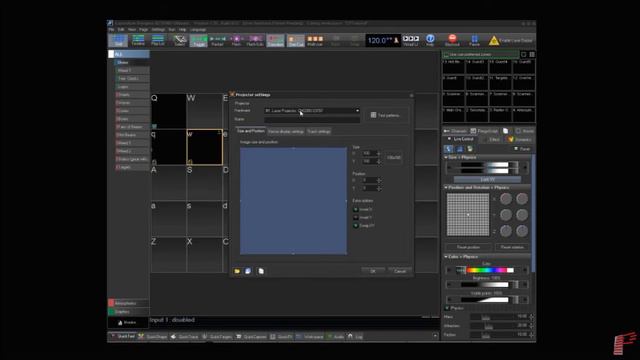Collapse the Size + Physics section

[446, 157]
